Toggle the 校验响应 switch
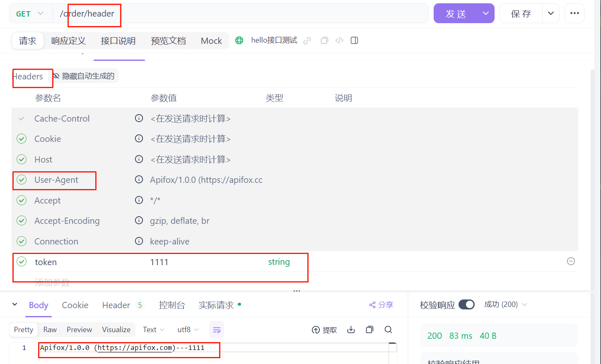The height and width of the screenshot is (364, 601). coord(466,304)
